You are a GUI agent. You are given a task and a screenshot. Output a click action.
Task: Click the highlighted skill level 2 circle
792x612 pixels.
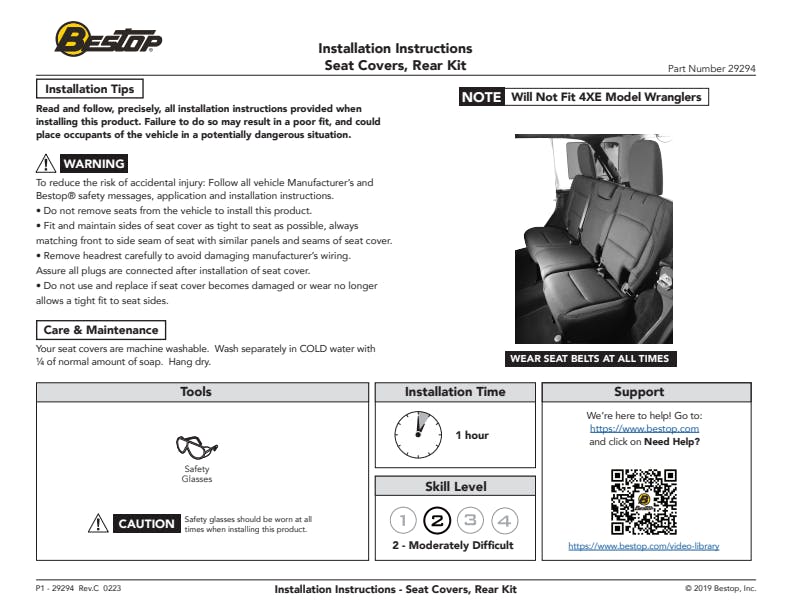tap(436, 520)
